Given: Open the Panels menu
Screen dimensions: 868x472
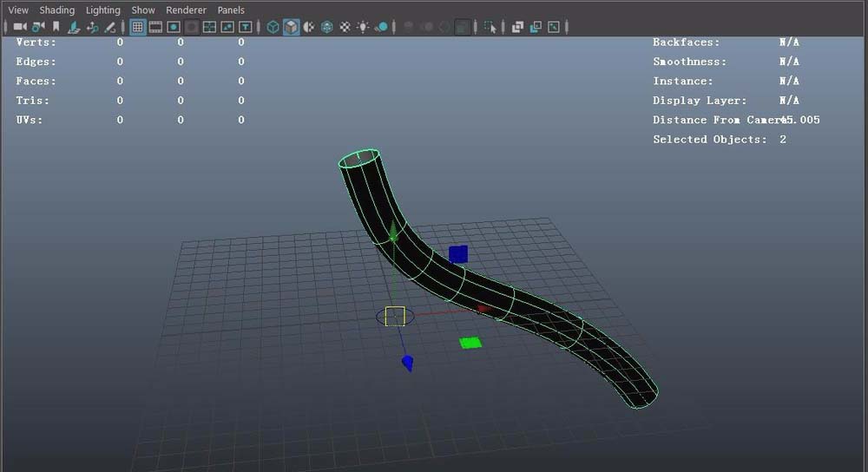Looking at the screenshot, I should (231, 10).
